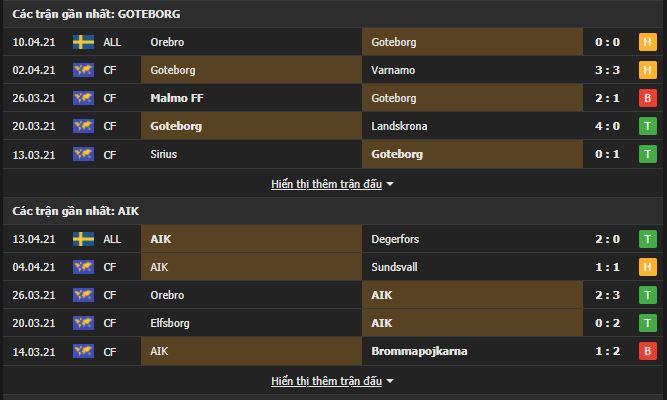This screenshot has width=667, height=400.
Task: Click the T badge for Sirius vs Goteborg
Action: 646,155
